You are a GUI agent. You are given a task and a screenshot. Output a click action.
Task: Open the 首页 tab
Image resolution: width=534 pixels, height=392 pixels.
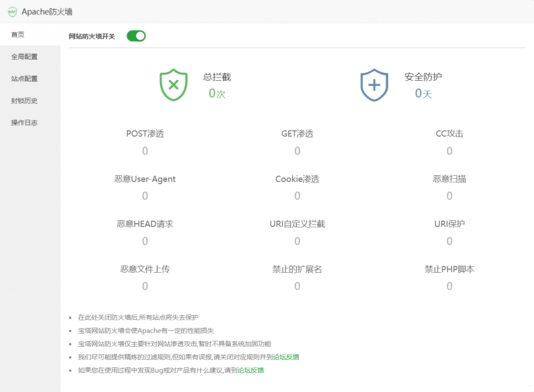point(30,34)
